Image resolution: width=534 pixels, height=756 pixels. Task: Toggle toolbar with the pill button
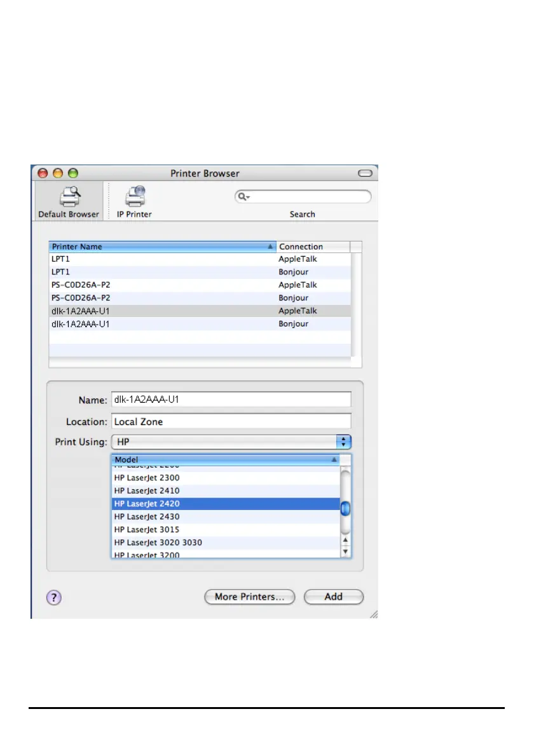tap(365, 173)
